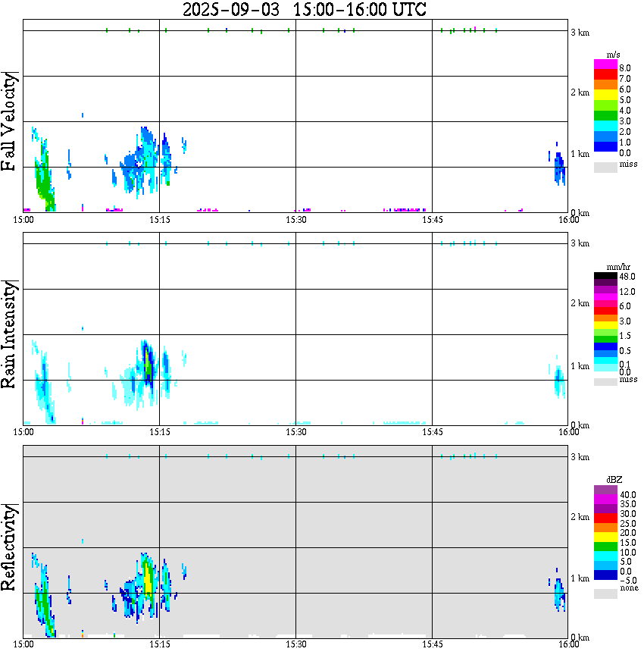
Task: Click the "Reflectivity" vertical axis label
Action: tap(8, 547)
